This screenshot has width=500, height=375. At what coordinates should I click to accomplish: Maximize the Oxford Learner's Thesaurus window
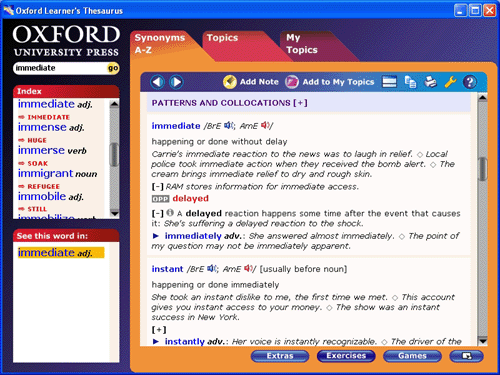tap(475, 11)
